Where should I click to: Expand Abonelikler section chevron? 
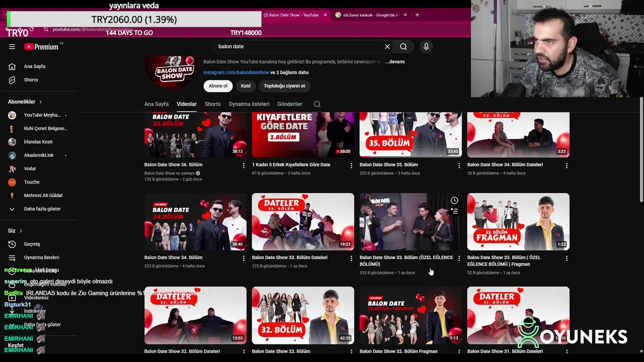41,102
